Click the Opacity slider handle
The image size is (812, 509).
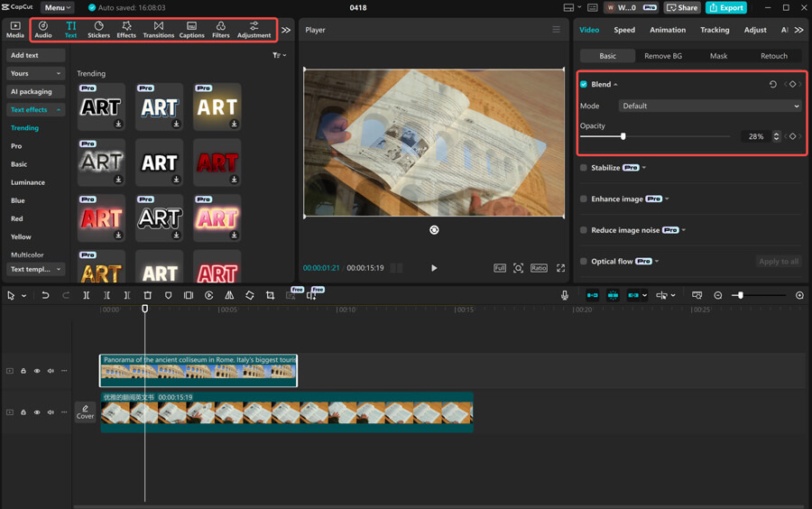(623, 136)
